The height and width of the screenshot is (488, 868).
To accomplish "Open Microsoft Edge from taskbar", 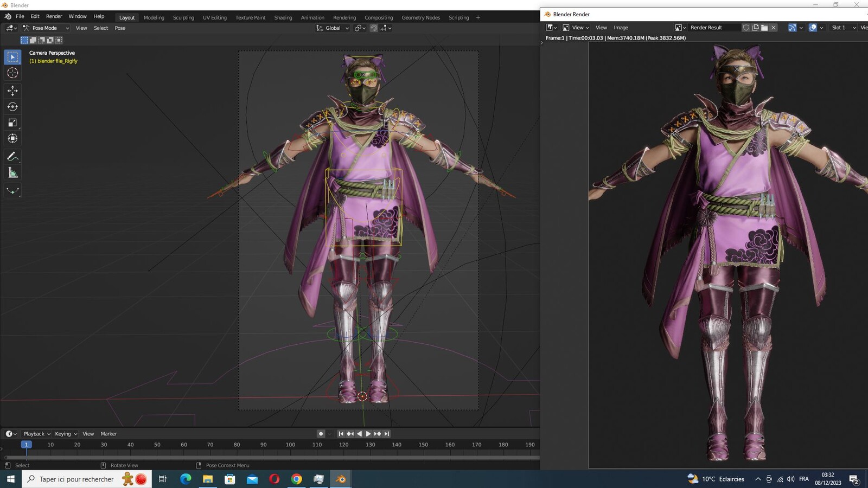I will pyautogui.click(x=186, y=479).
